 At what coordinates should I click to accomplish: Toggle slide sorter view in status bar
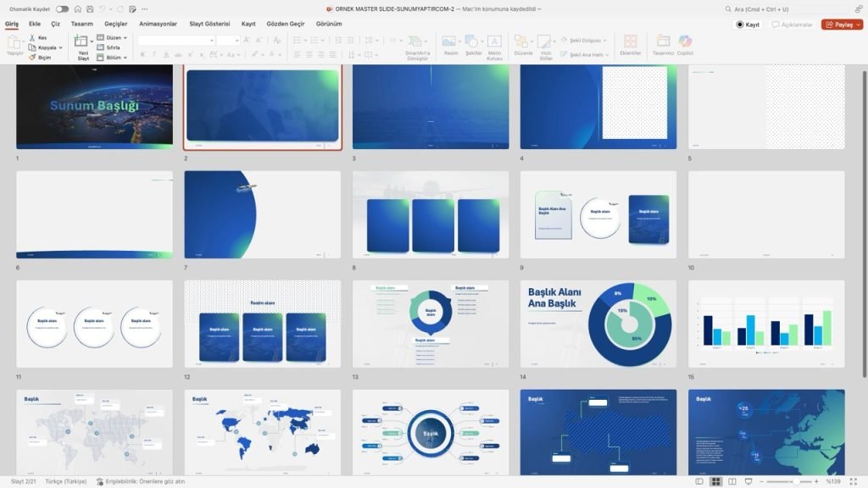click(715, 480)
